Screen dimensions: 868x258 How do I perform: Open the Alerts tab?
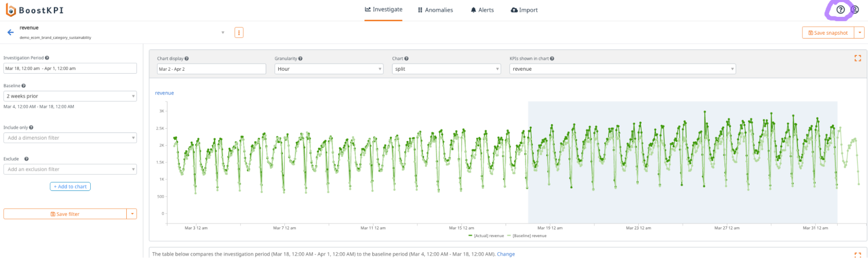[x=482, y=10]
